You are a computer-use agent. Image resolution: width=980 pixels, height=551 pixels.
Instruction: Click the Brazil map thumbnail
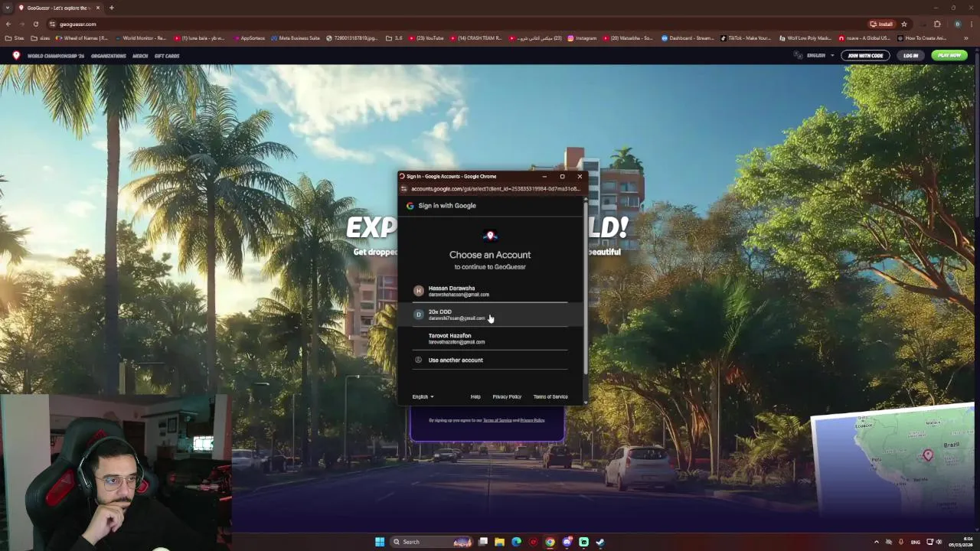[896, 459]
